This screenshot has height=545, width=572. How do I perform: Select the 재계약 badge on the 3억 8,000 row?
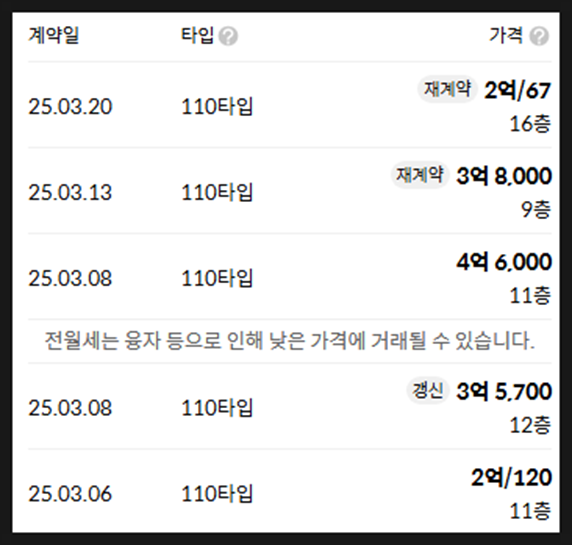coord(420,175)
